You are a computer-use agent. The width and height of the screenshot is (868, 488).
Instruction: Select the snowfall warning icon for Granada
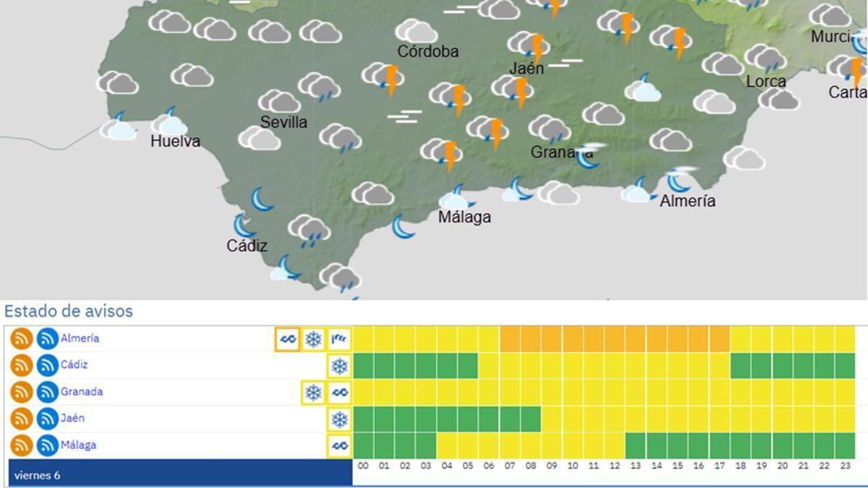click(x=312, y=392)
